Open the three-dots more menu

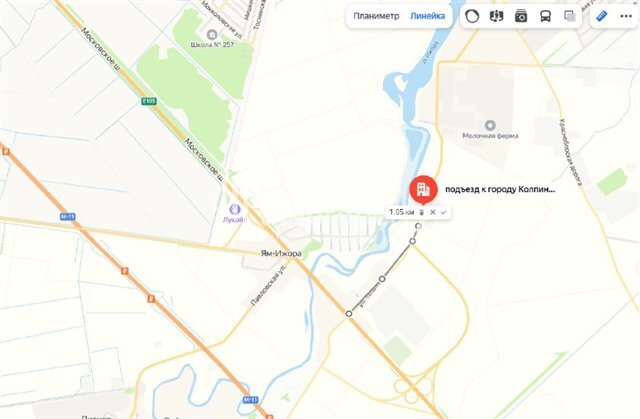pos(626,16)
